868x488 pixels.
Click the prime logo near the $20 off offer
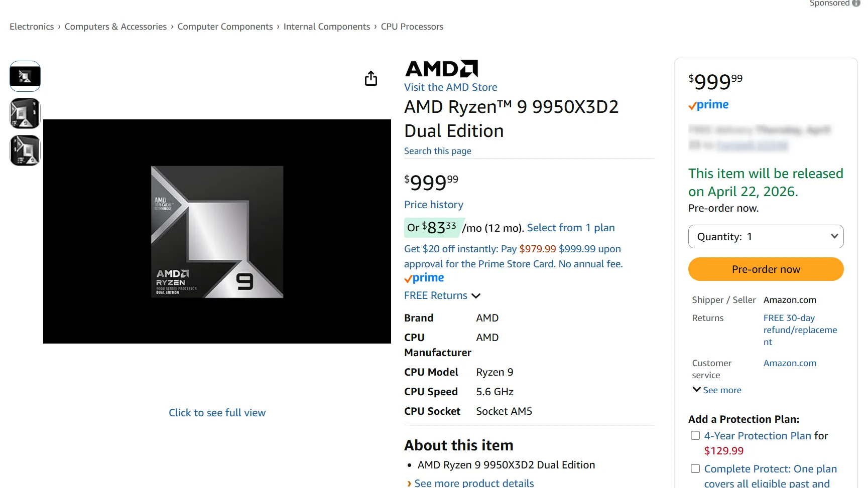[424, 277]
